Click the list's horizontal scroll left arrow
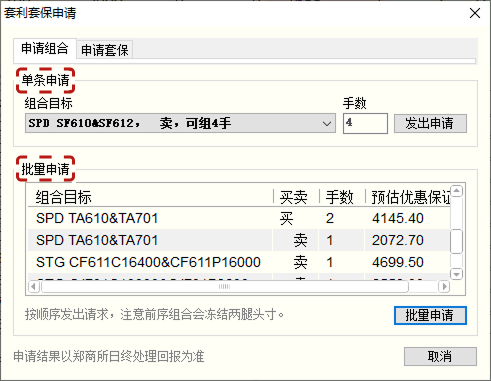This screenshot has width=491, height=381. pyautogui.click(x=34, y=286)
